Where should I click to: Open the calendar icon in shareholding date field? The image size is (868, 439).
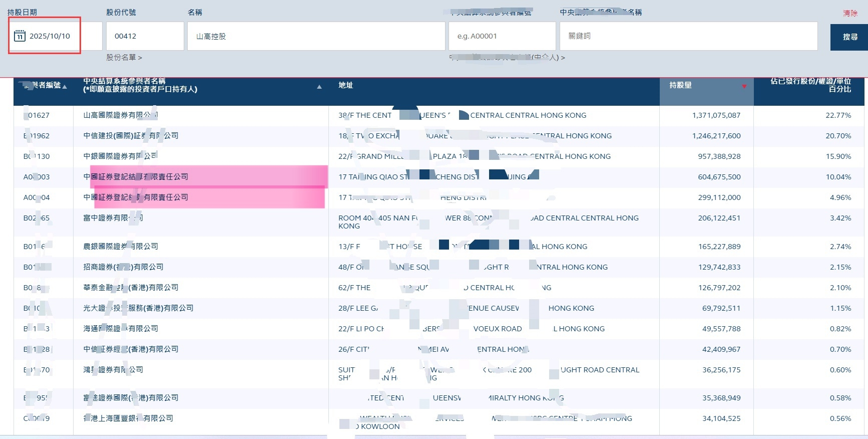pos(20,36)
